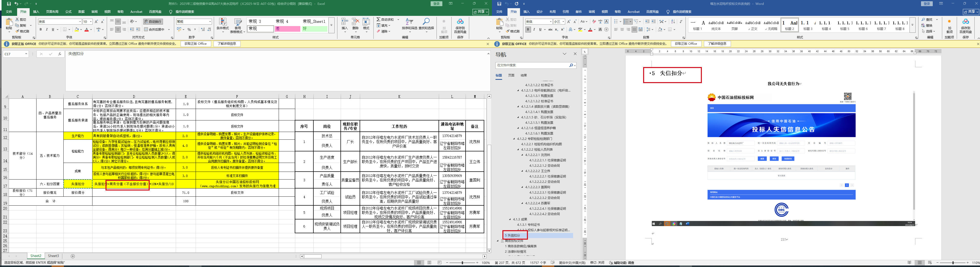This screenshot has height=267, width=980.
Task: Add a new sheet with the plus icon
Action: (x=73, y=256)
